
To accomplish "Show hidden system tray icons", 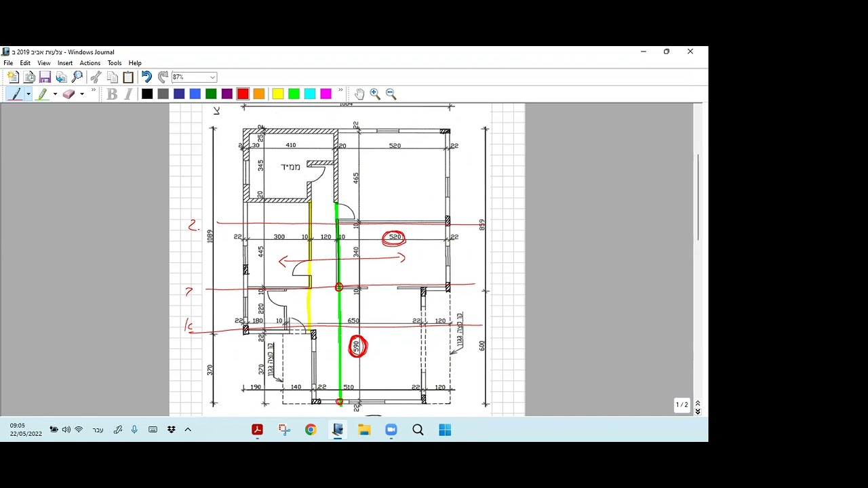I will (188, 430).
